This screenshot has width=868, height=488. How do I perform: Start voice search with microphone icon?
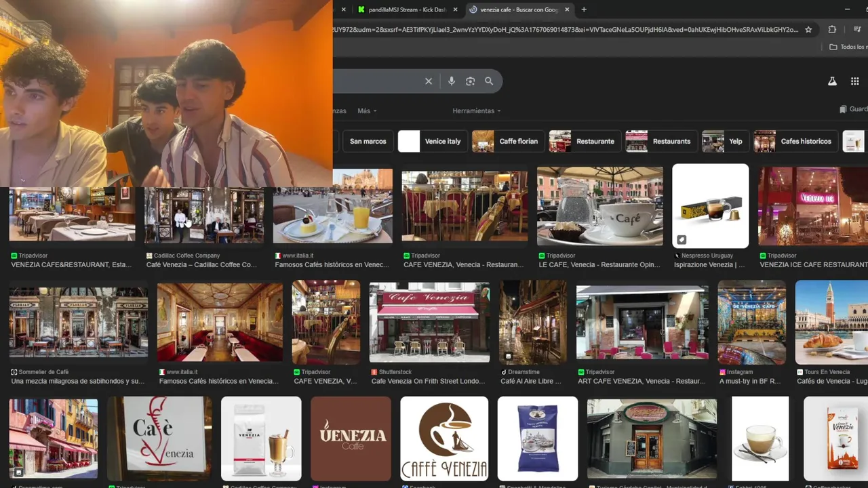pyautogui.click(x=452, y=81)
